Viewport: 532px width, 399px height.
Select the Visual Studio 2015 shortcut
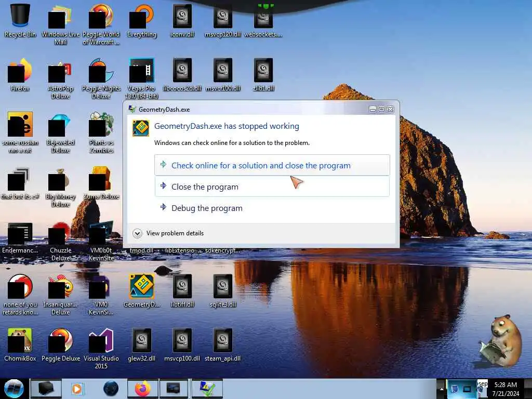tap(101, 349)
